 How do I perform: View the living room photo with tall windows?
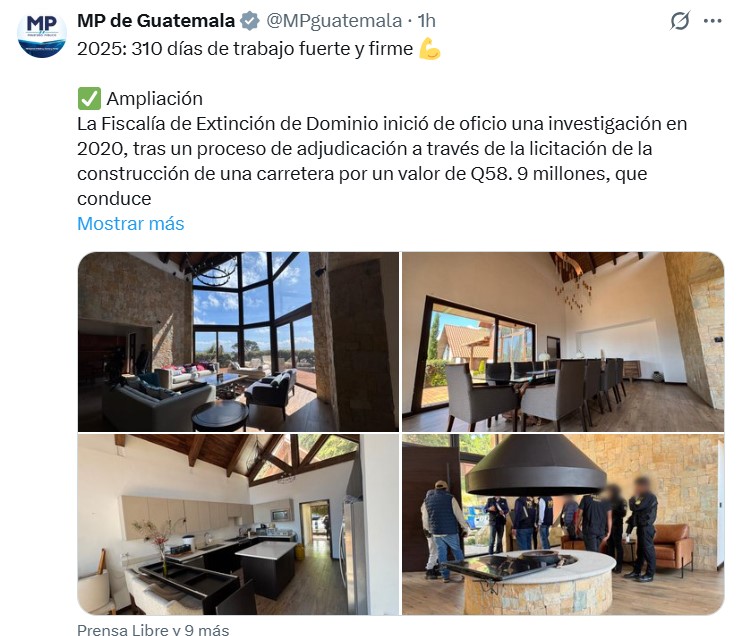pos(238,342)
